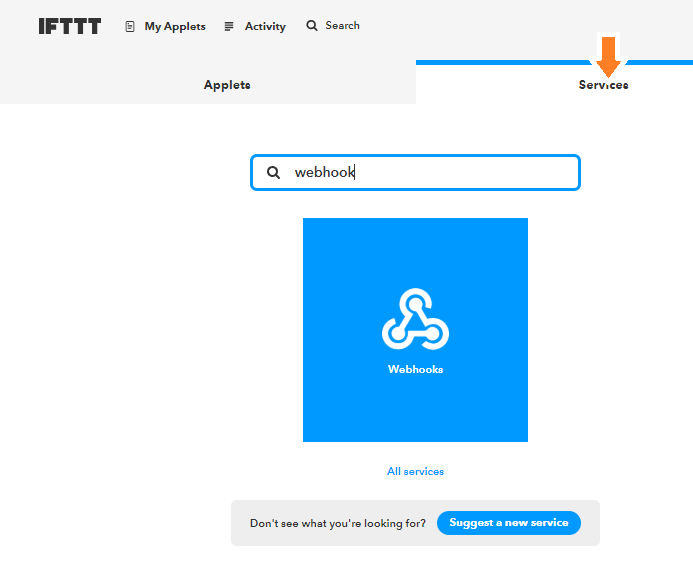Image resolution: width=693 pixels, height=569 pixels.
Task: Click the IFTTT logo
Action: pos(69,26)
